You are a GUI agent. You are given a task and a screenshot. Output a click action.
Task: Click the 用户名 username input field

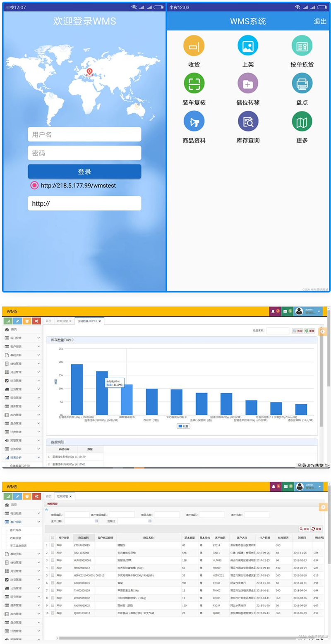click(x=84, y=134)
